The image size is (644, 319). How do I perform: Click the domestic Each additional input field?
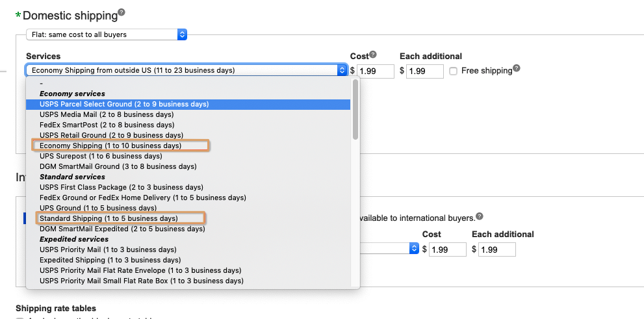pyautogui.click(x=425, y=71)
